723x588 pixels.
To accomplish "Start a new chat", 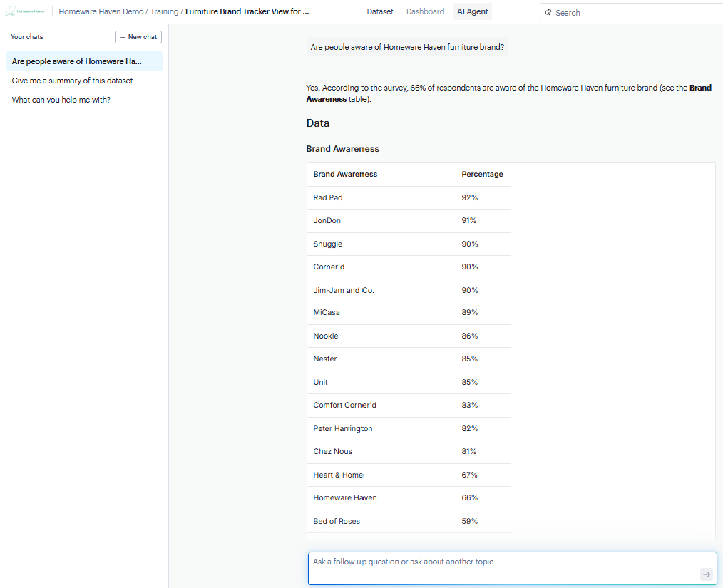I will coord(138,37).
